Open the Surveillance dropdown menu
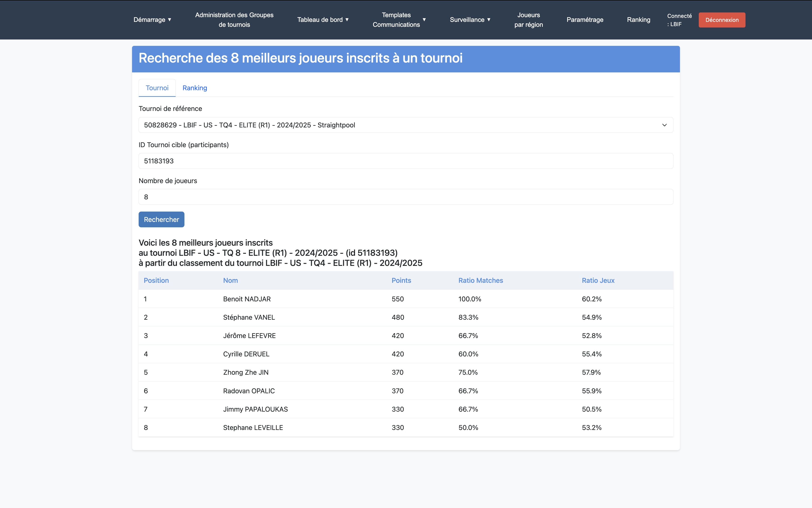This screenshot has height=508, width=812. tap(470, 20)
